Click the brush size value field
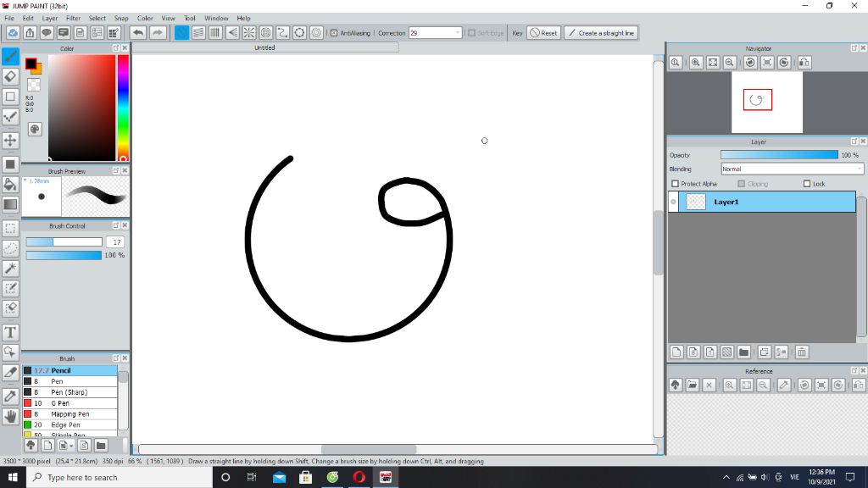This screenshot has height=488, width=868. pyautogui.click(x=115, y=241)
